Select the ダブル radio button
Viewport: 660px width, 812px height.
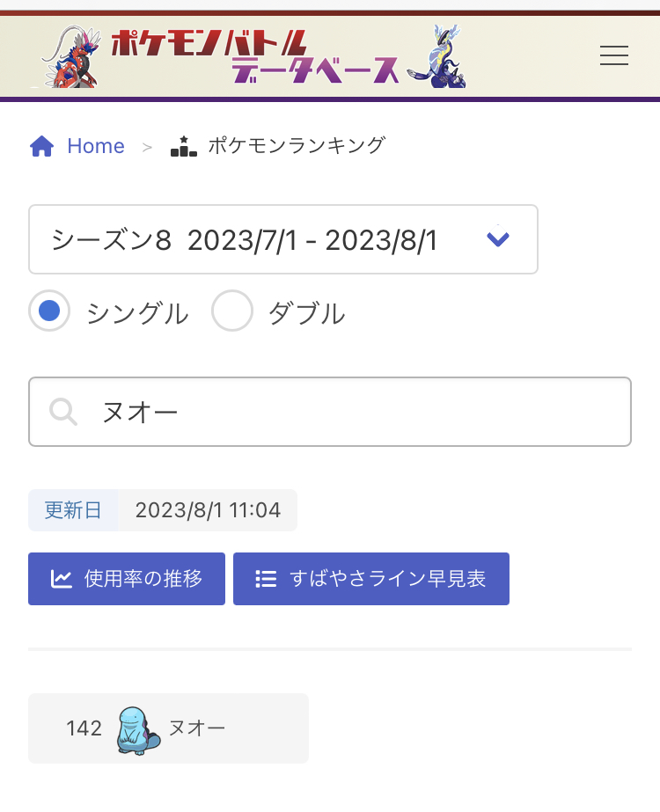[x=232, y=311]
